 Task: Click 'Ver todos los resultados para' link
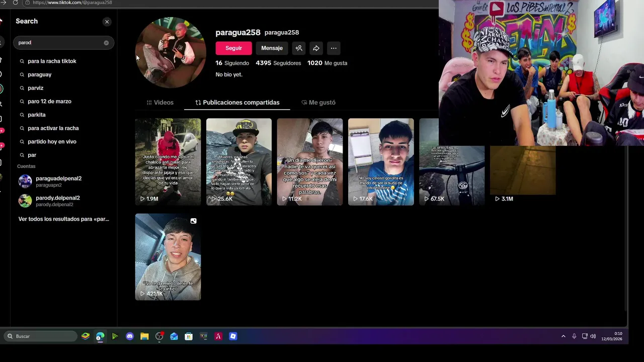click(63, 219)
